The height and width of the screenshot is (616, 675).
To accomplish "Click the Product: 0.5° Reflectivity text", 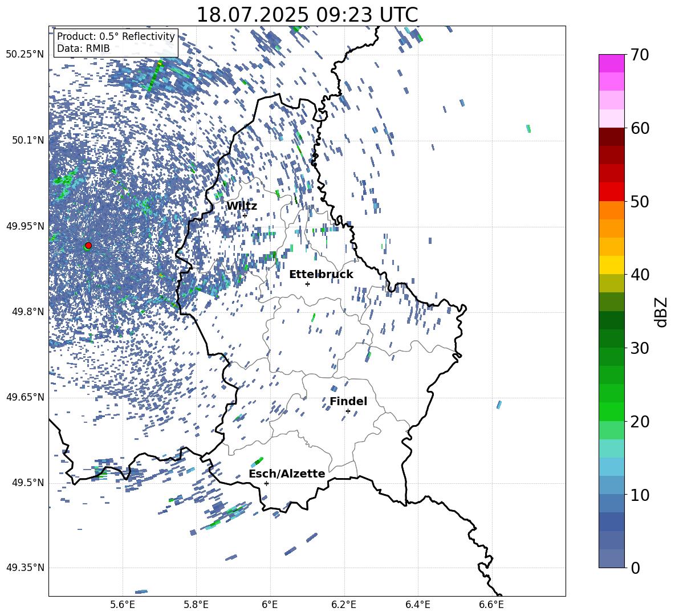I will tap(116, 36).
